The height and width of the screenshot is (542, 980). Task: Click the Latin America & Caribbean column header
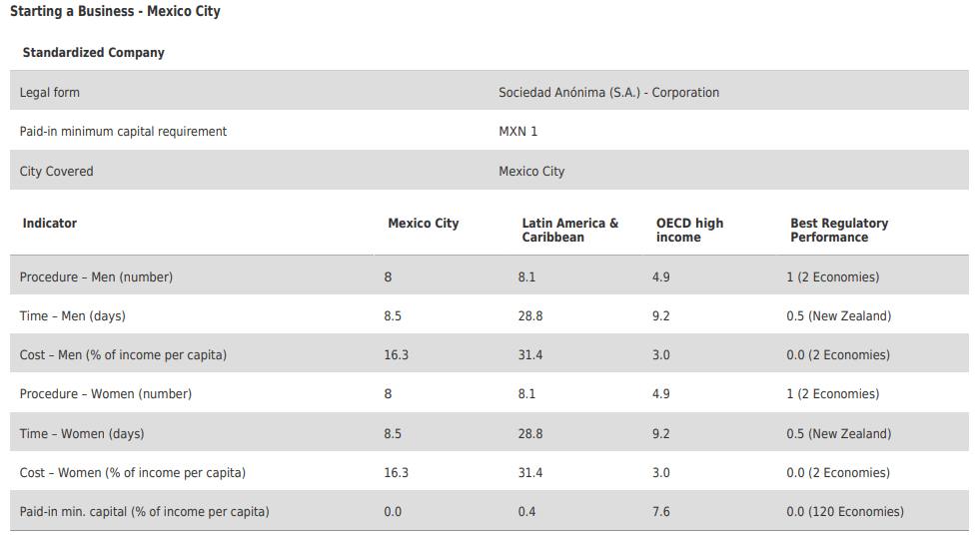(x=570, y=230)
